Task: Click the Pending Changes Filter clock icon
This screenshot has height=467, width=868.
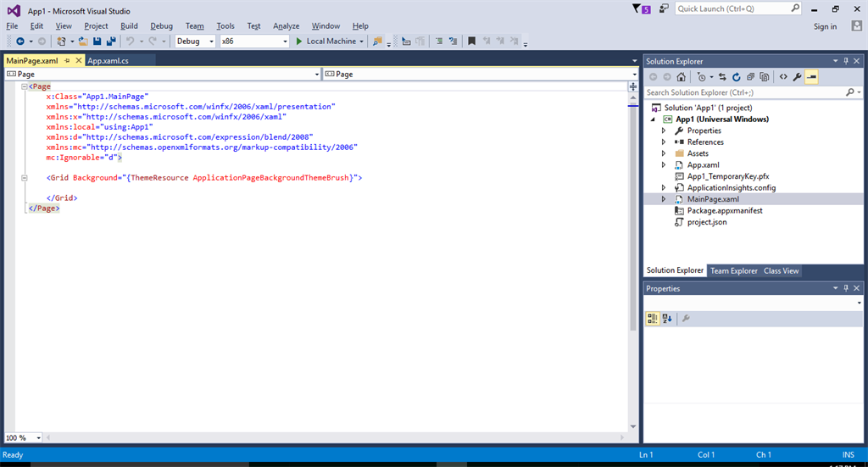Action: tap(701, 77)
